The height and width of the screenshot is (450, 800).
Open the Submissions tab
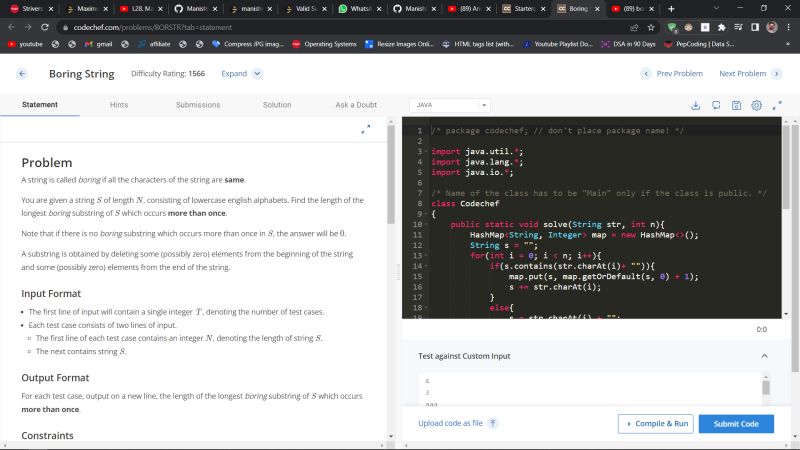click(x=198, y=105)
